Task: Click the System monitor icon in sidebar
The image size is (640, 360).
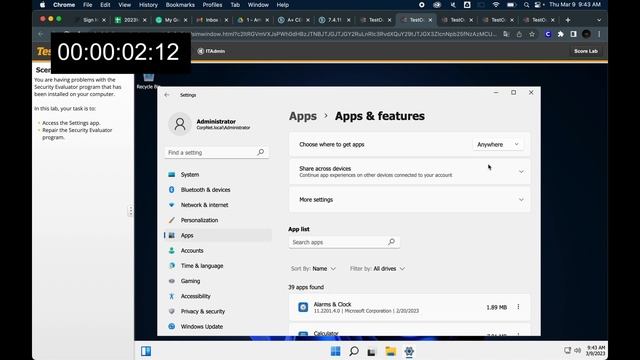Action: 172,175
